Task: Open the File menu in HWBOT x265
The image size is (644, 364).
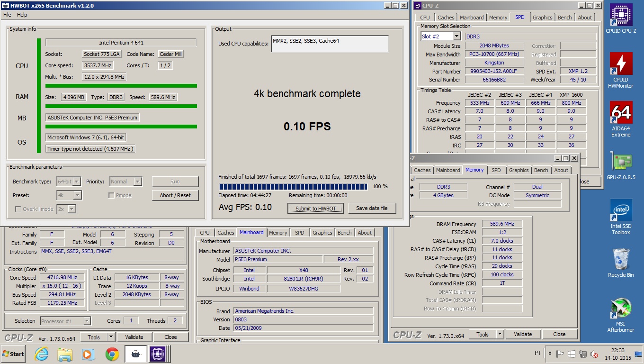Action: 7,15
